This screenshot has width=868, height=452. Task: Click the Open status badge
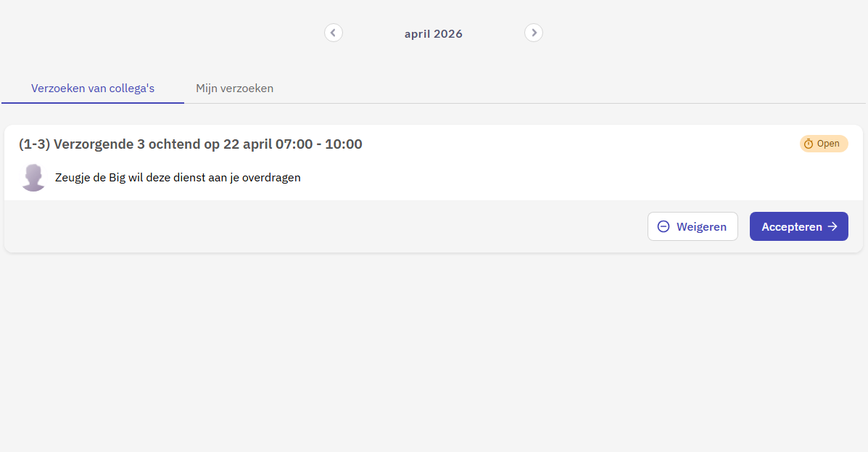[824, 144]
